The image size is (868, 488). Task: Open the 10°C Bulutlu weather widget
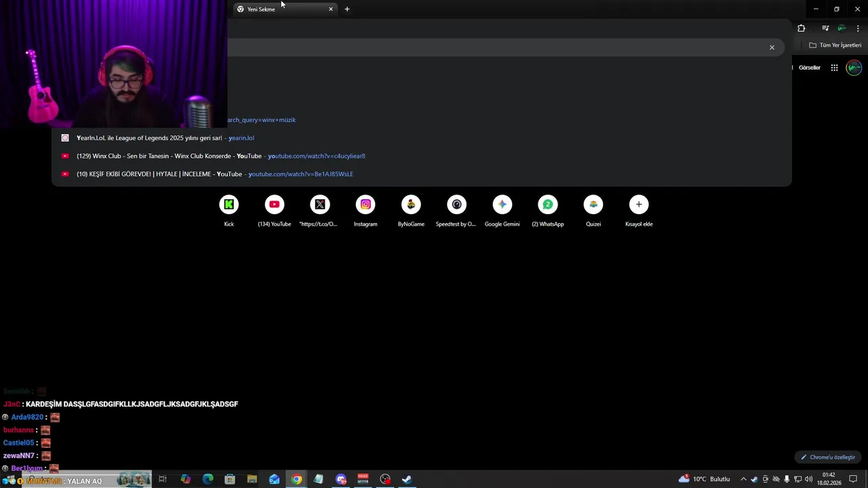point(704,479)
